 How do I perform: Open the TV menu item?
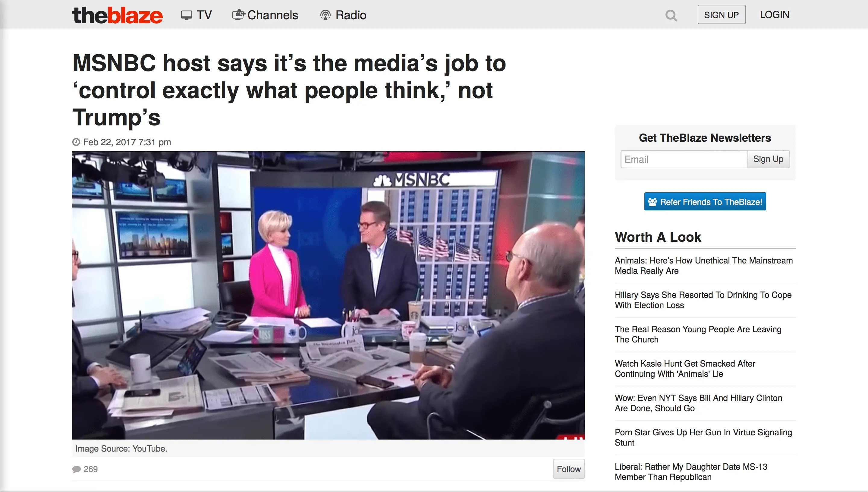[x=204, y=15]
